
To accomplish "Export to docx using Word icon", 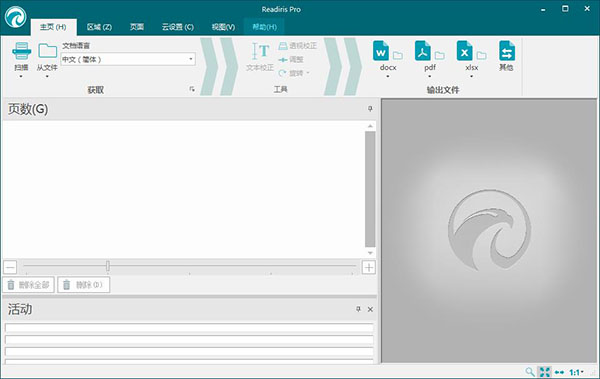I will pos(381,51).
